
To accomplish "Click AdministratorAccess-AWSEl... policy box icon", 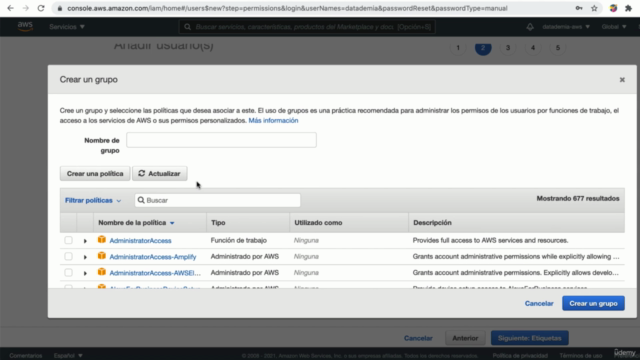I will pos(102,272).
